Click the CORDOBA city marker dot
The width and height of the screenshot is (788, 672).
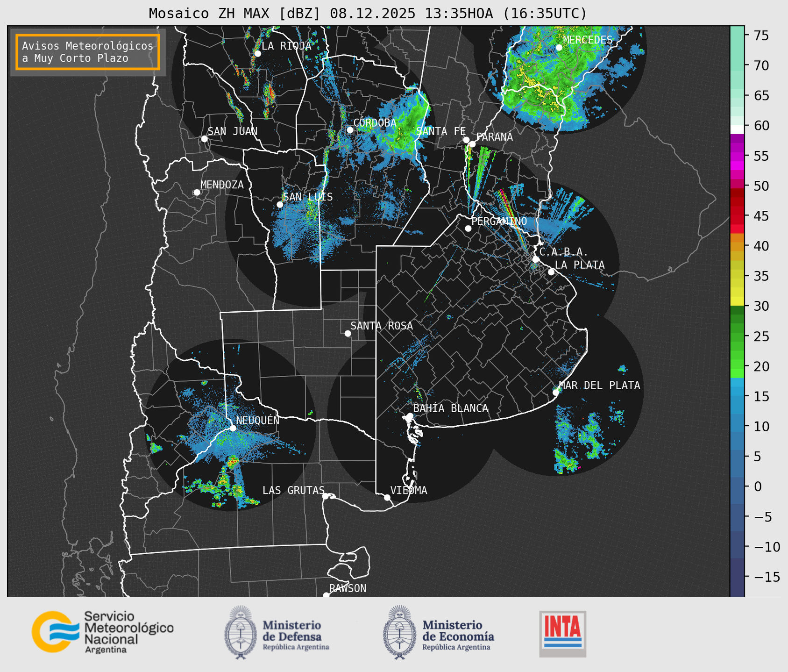(x=350, y=130)
